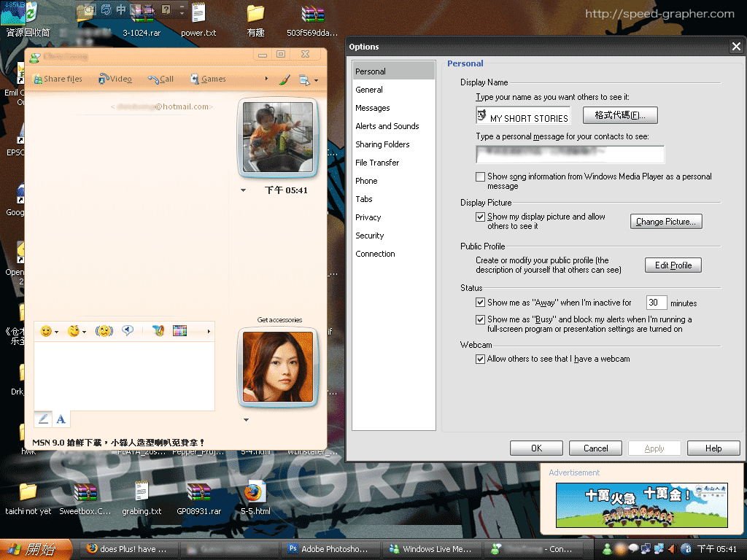The image size is (747, 560).
Task: Click the Change Picture button
Action: [666, 222]
